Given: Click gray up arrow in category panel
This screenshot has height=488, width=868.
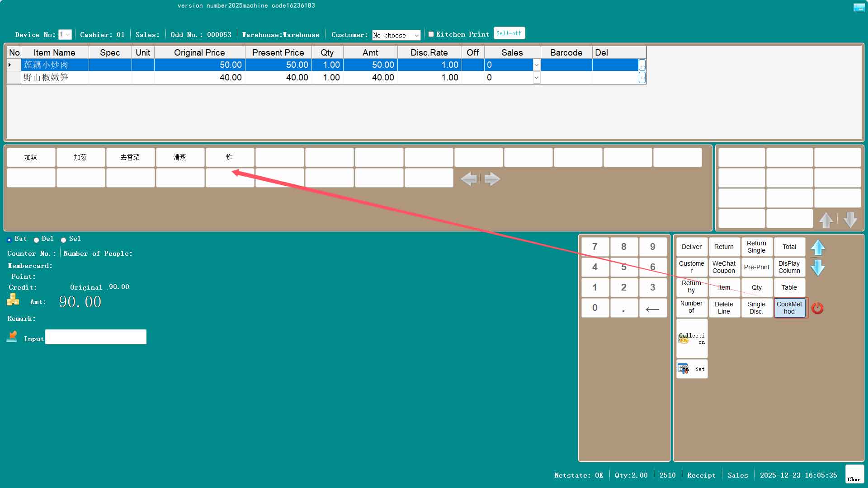Looking at the screenshot, I should click(826, 220).
